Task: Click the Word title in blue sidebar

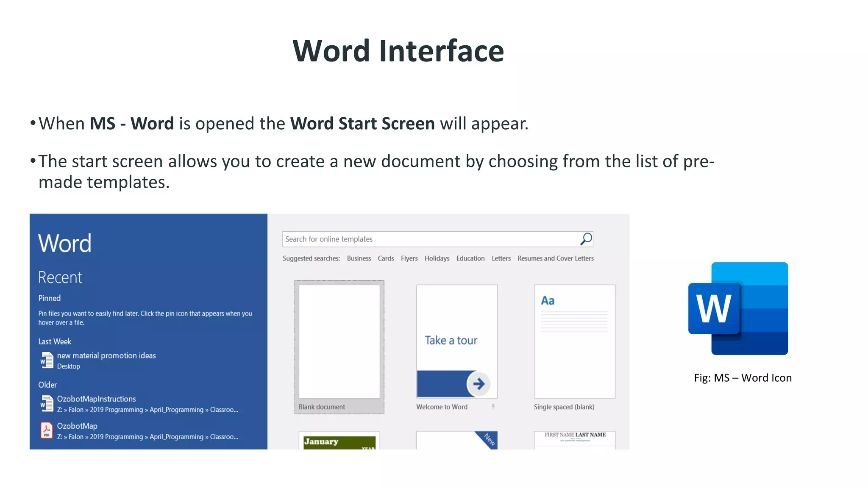Action: 65,243
